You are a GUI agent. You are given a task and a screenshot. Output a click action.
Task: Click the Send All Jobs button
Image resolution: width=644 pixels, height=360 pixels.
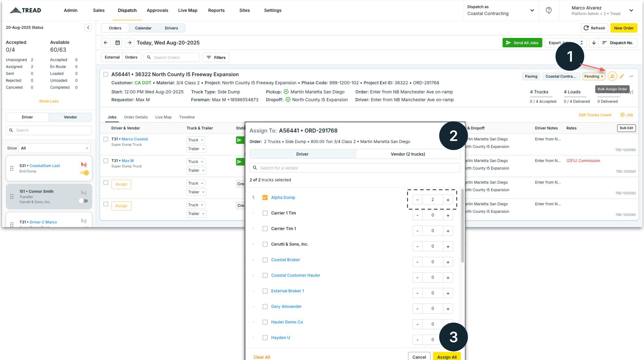[x=522, y=43]
